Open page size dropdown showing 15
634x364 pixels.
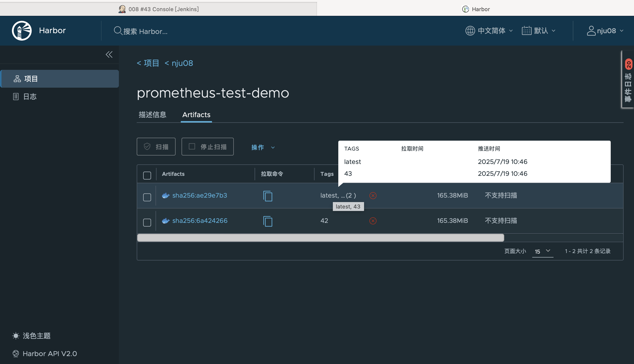click(x=543, y=251)
